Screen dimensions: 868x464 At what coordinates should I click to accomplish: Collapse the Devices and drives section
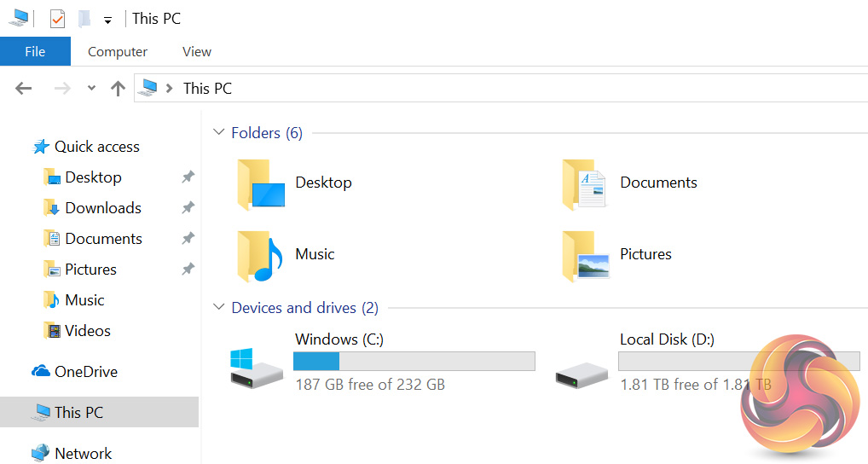219,308
